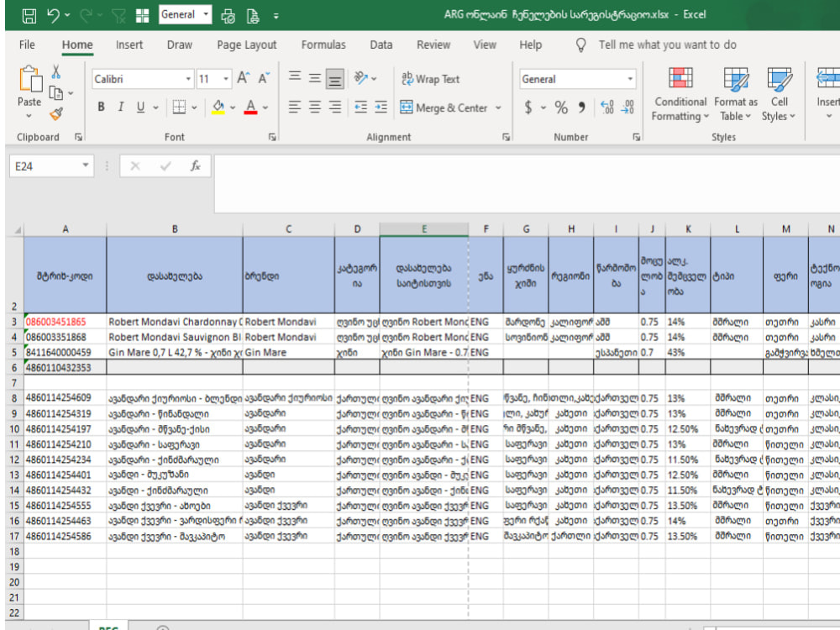The image size is (840, 630).
Task: Click the Name Box showing E24
Action: pos(45,166)
